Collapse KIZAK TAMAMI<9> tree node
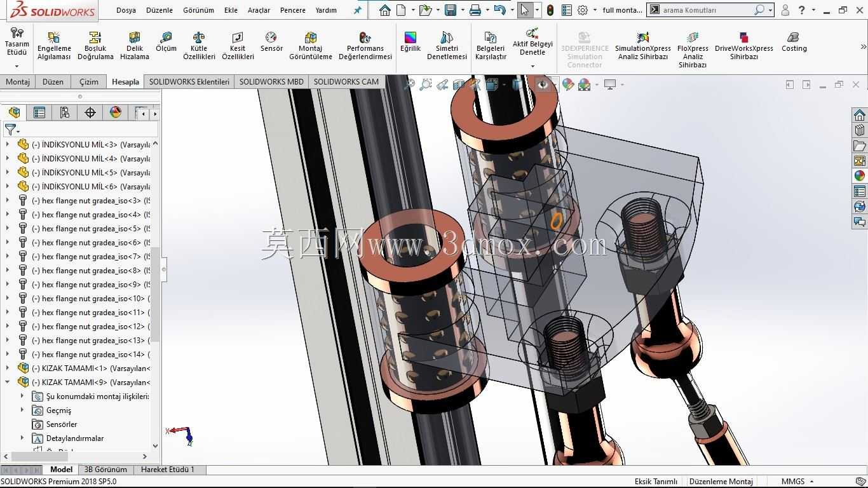 8,382
